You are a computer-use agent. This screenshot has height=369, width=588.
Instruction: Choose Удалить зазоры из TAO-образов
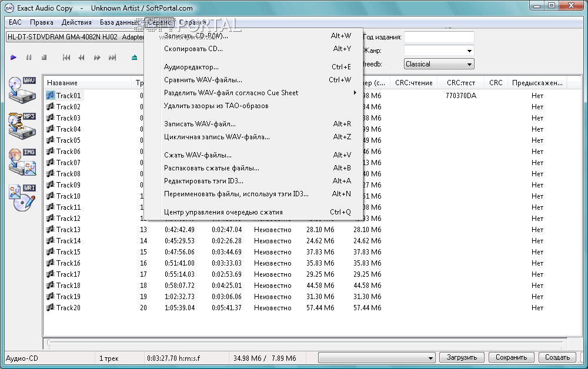tap(253, 106)
